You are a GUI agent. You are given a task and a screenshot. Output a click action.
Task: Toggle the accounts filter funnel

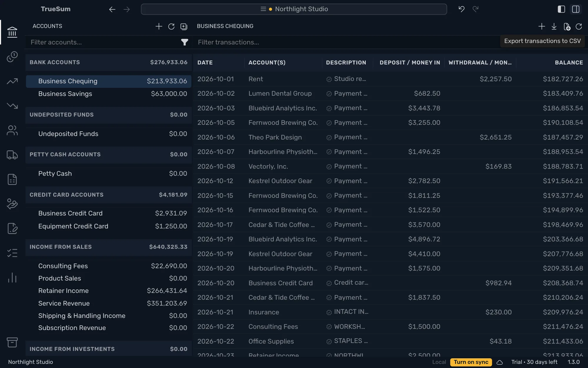point(184,42)
